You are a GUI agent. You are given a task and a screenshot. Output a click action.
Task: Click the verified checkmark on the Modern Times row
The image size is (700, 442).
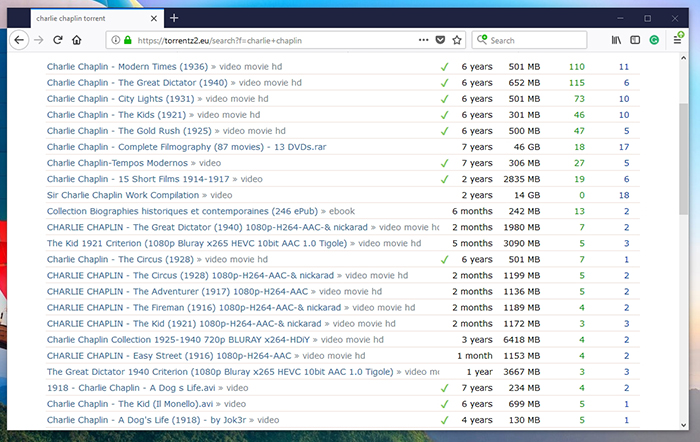(x=445, y=67)
